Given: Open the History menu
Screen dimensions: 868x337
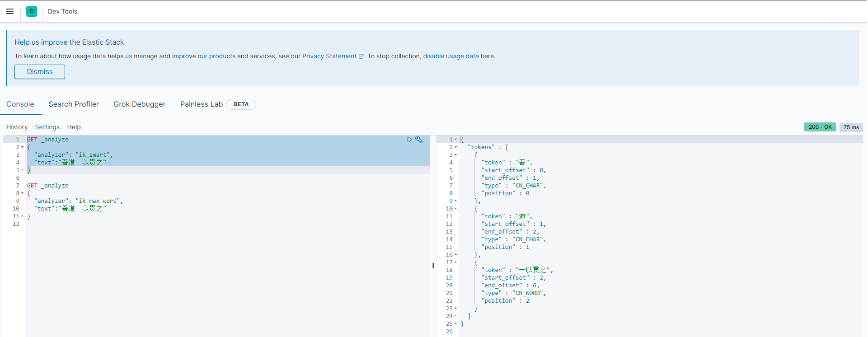Looking at the screenshot, I should [x=17, y=127].
